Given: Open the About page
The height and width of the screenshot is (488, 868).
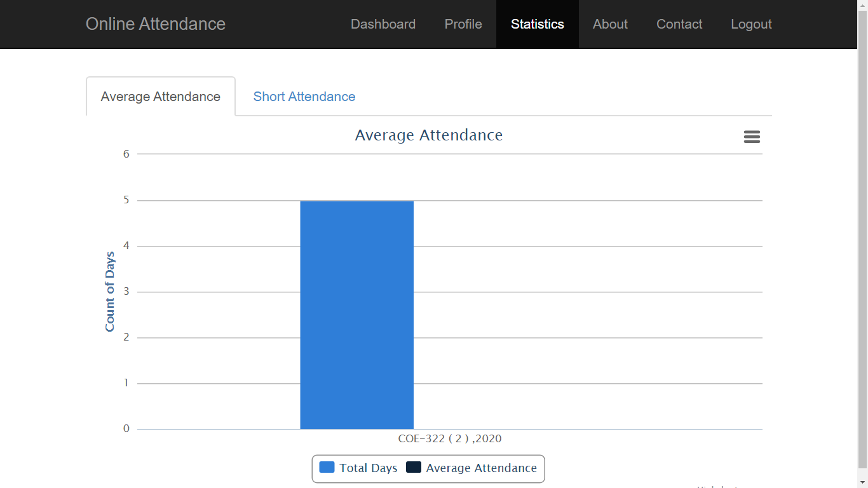Looking at the screenshot, I should coord(609,24).
